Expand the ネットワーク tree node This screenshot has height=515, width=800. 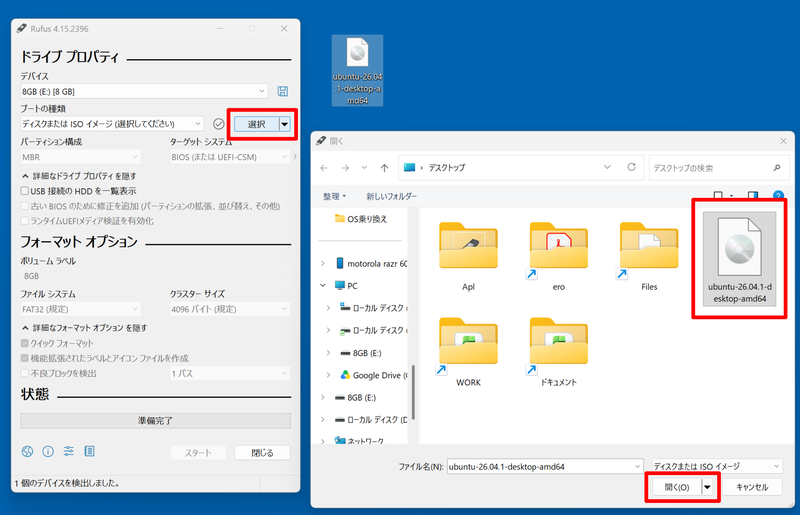pos(322,440)
